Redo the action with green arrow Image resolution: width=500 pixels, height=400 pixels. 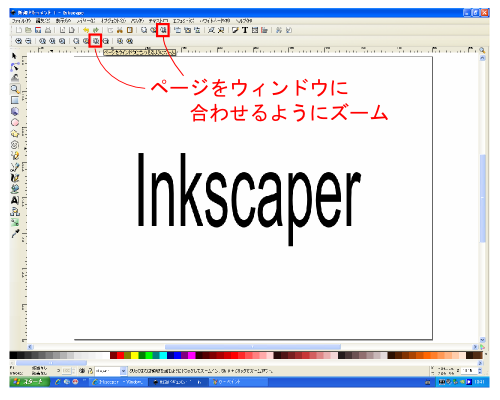click(x=96, y=30)
